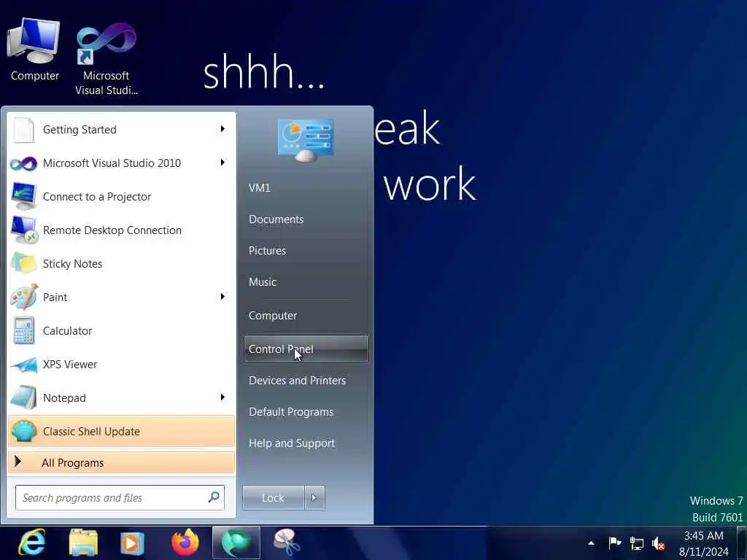Open Snipping Tool on taskbar

click(287, 542)
